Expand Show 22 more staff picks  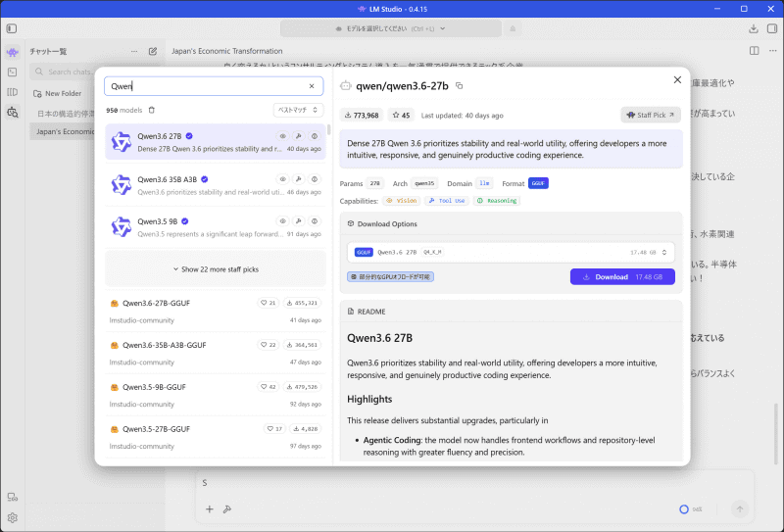tap(216, 269)
